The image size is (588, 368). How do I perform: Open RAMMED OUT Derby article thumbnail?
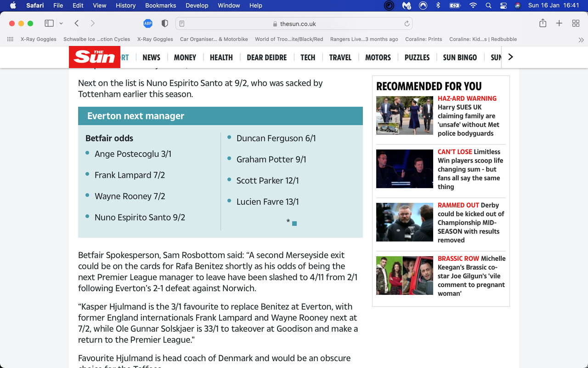(x=405, y=222)
